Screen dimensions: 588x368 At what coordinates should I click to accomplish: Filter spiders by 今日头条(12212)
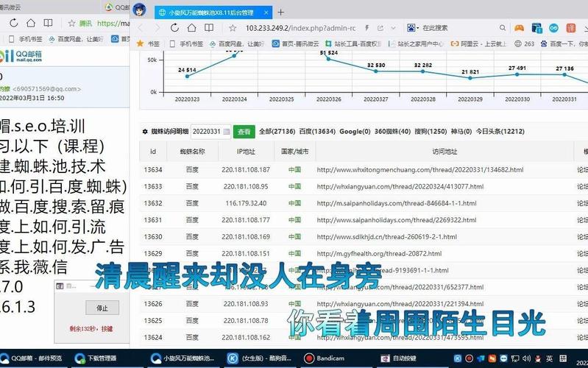pos(500,131)
